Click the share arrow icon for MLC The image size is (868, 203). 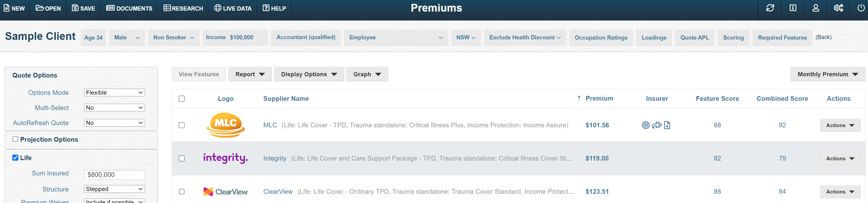pyautogui.click(x=656, y=125)
